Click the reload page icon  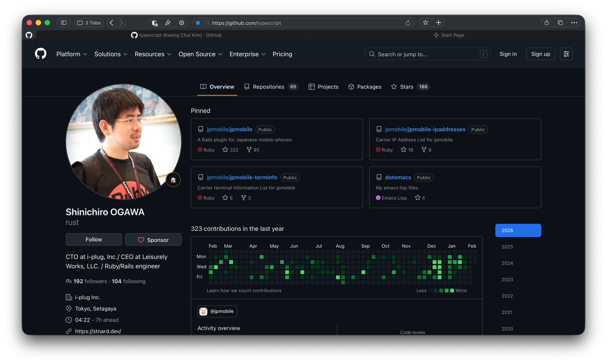(408, 23)
